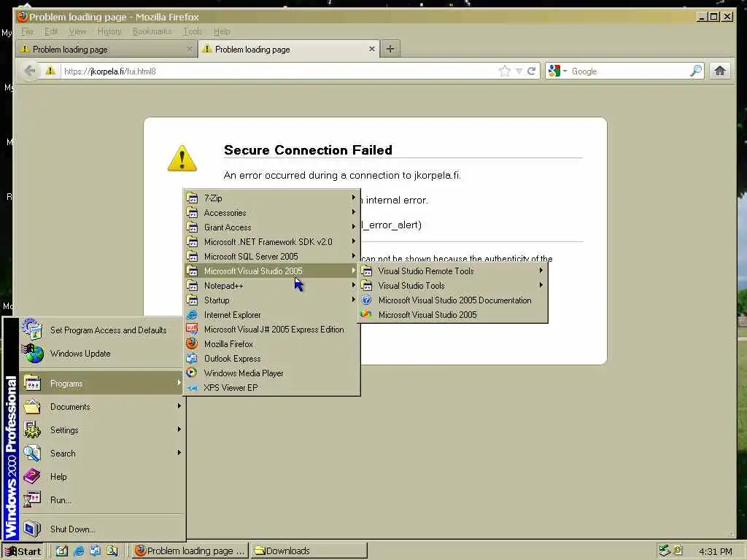Go to Firefox home page icon
This screenshot has height=560, width=747.
(x=720, y=71)
